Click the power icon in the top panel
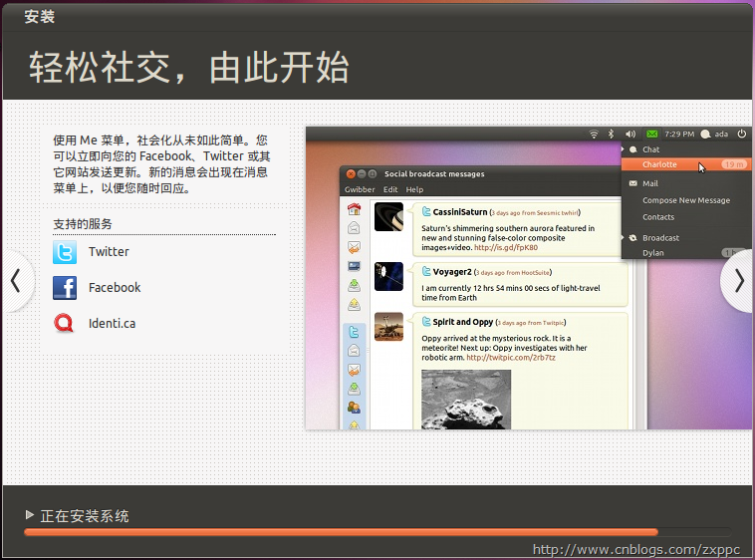 [742, 134]
